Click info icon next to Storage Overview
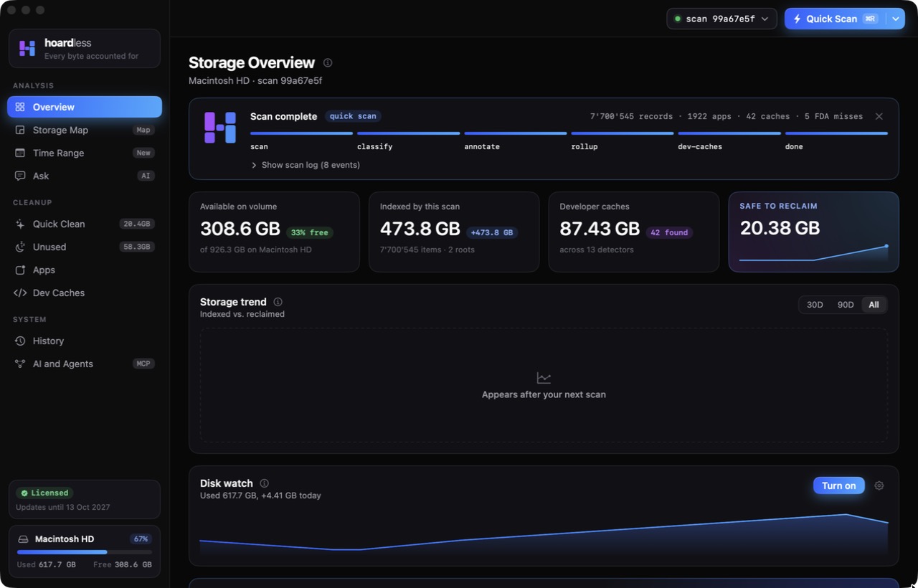This screenshot has width=918, height=588. (x=328, y=62)
